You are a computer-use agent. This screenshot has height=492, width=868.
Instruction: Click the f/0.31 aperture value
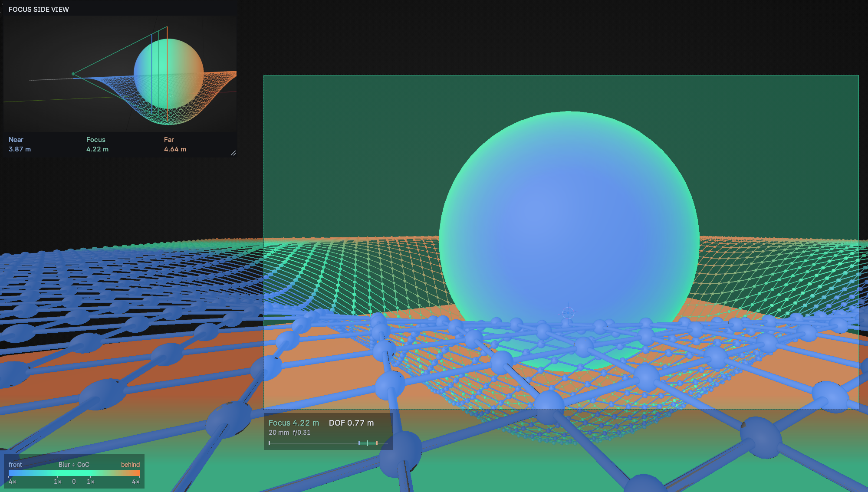(x=302, y=433)
